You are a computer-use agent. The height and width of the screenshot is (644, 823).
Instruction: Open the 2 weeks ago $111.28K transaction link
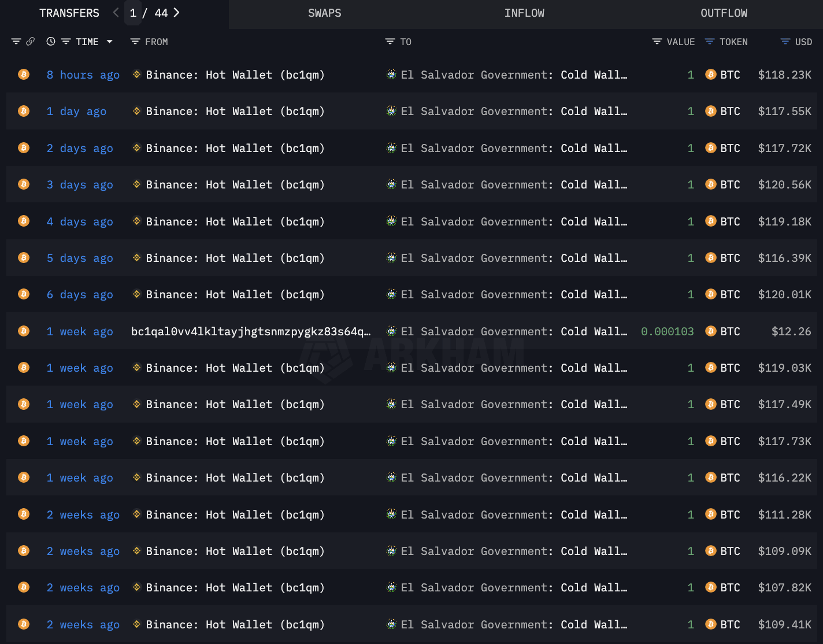(83, 515)
